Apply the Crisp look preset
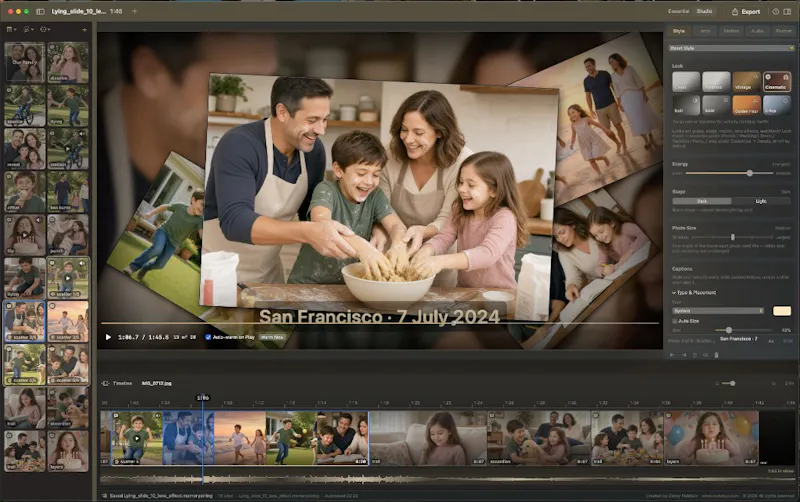The image size is (800, 502). coord(776,105)
